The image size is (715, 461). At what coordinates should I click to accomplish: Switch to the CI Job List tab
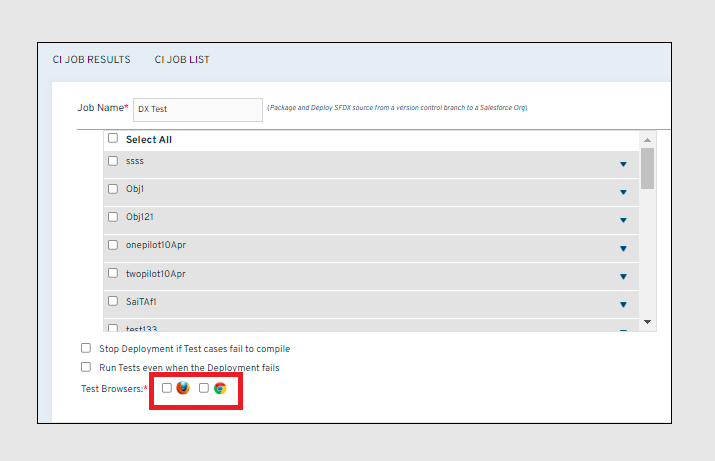click(182, 60)
